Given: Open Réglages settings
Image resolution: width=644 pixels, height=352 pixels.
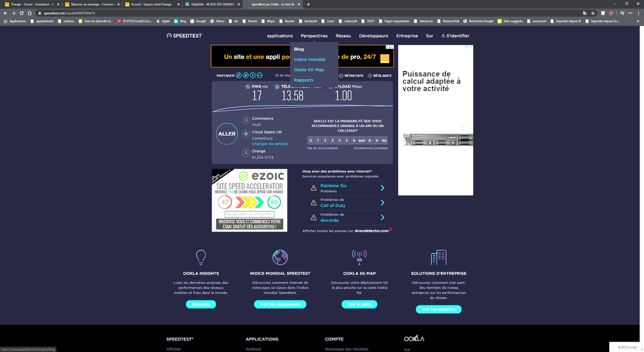Looking at the screenshot, I should click(379, 75).
